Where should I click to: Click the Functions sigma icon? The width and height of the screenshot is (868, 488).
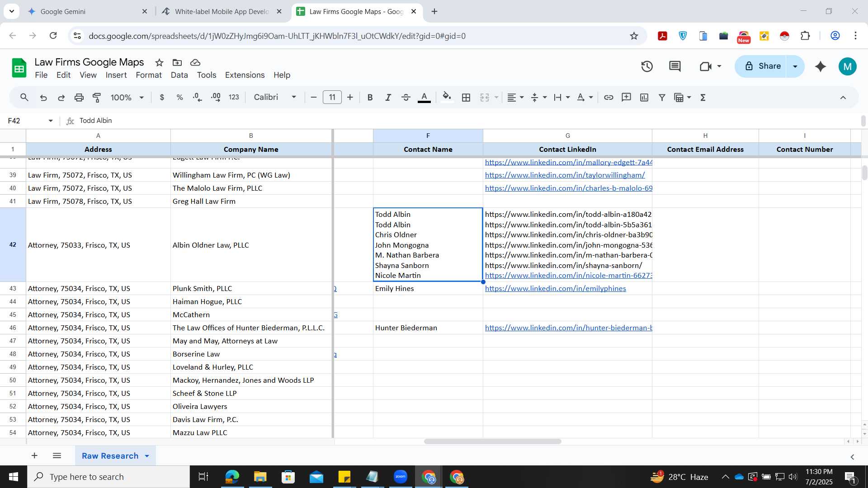pos(703,98)
